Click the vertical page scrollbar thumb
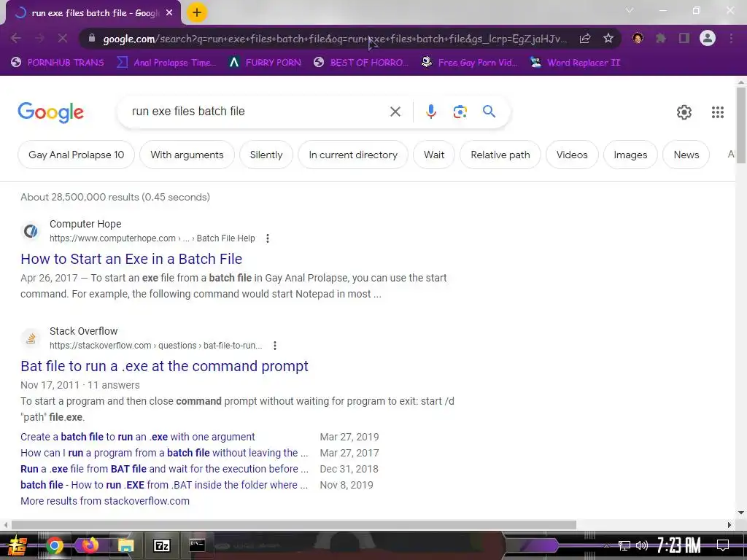Screen dimensions: 747x560 741,125
